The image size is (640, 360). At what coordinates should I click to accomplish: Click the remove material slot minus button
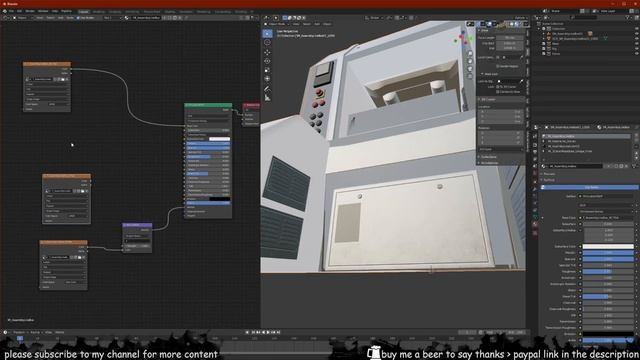(636, 141)
